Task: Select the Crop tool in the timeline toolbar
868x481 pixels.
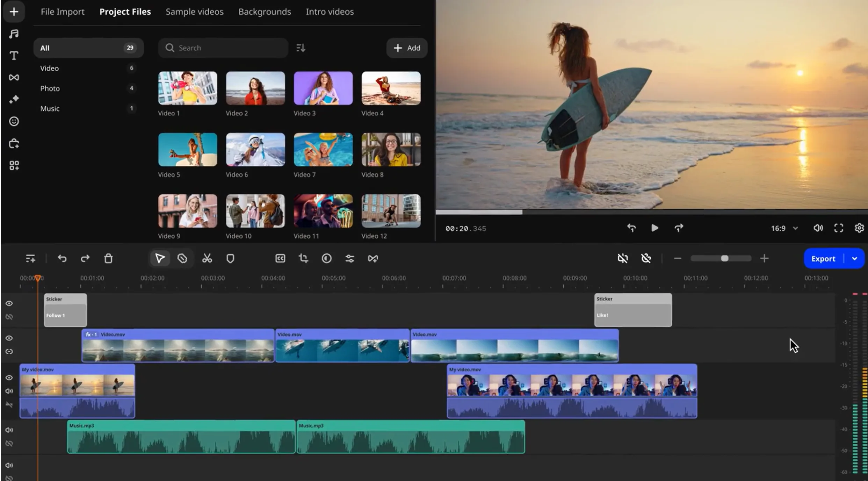Action: [x=303, y=258]
